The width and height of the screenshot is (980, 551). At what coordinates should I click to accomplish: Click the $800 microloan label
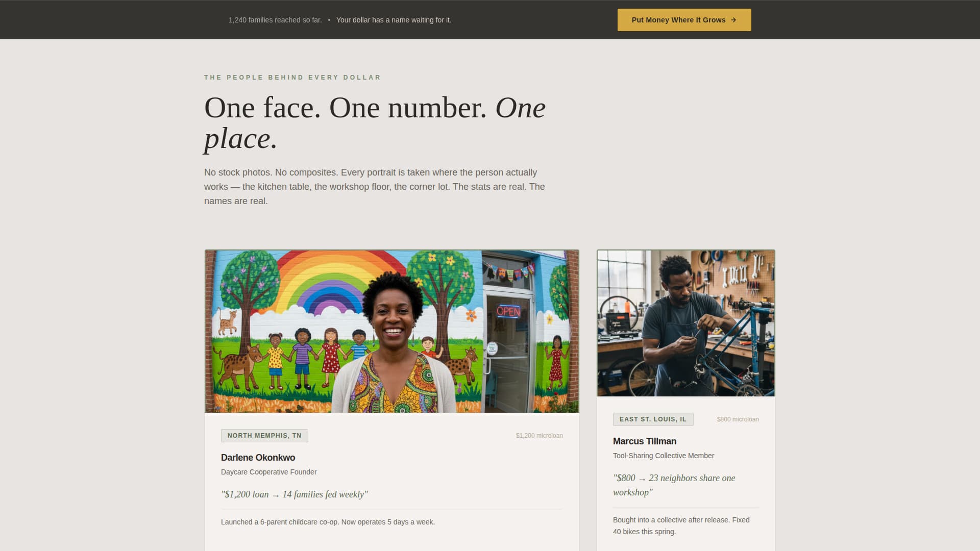point(738,419)
